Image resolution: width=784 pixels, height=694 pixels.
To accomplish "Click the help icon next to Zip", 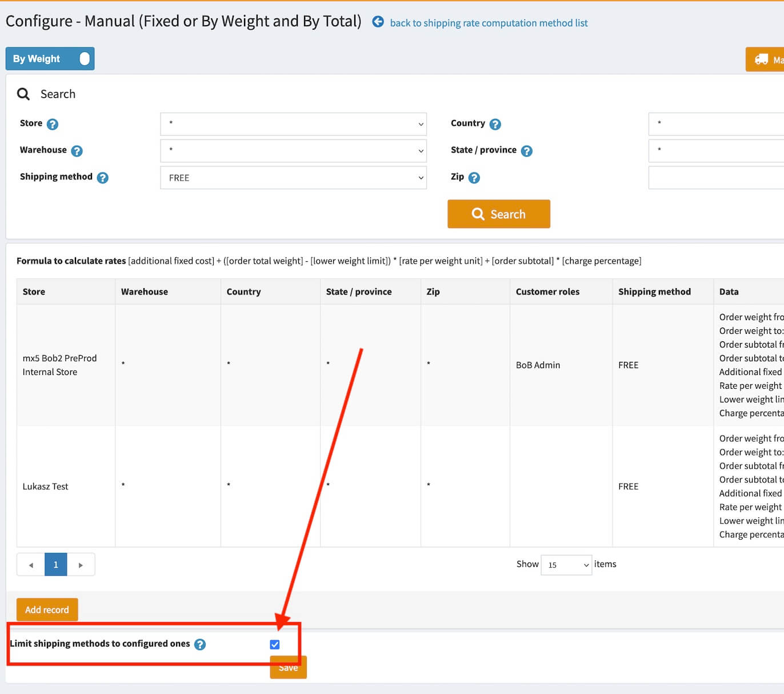I will [474, 178].
